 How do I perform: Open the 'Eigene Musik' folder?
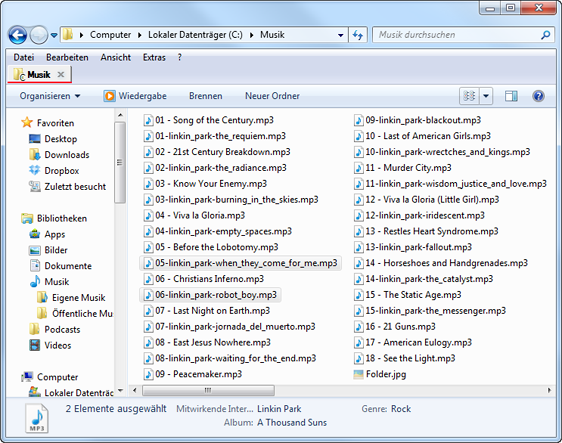pos(71,297)
